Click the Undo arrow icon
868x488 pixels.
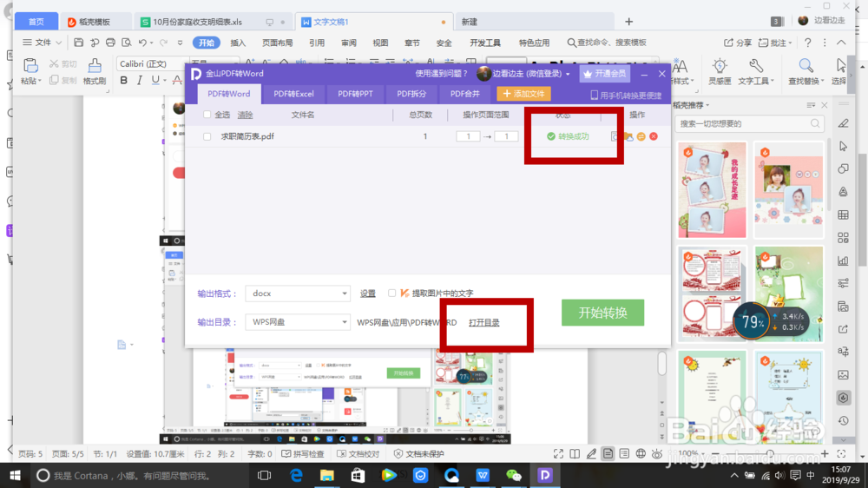tap(143, 43)
